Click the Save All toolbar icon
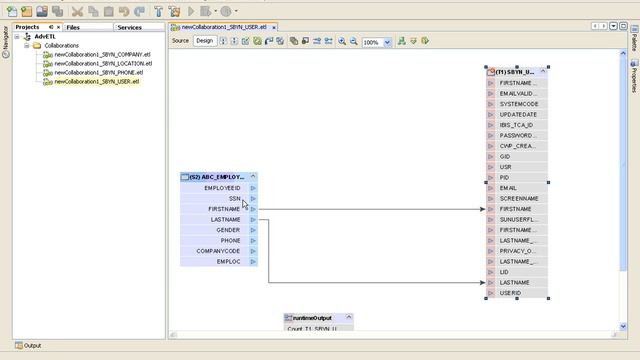Image resolution: width=640 pixels, height=360 pixels. (x=58, y=11)
